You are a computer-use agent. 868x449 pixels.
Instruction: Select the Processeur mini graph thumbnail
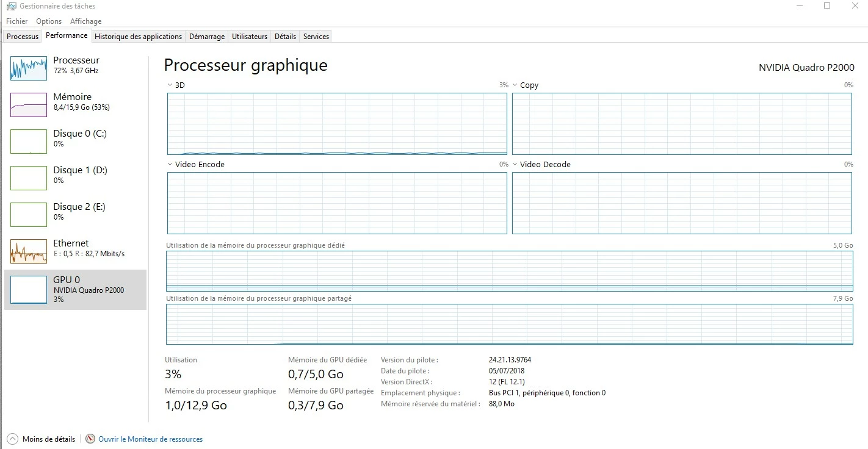pos(29,68)
